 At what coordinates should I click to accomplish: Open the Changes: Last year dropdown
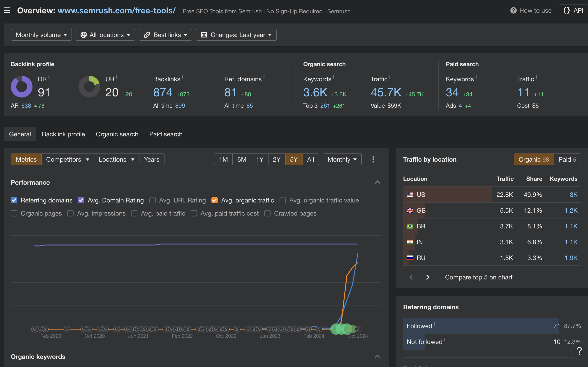(x=236, y=35)
